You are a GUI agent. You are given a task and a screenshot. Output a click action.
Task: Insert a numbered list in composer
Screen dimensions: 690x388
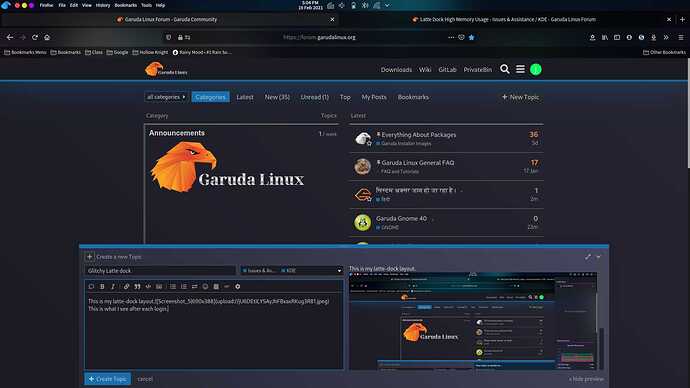(x=184, y=286)
